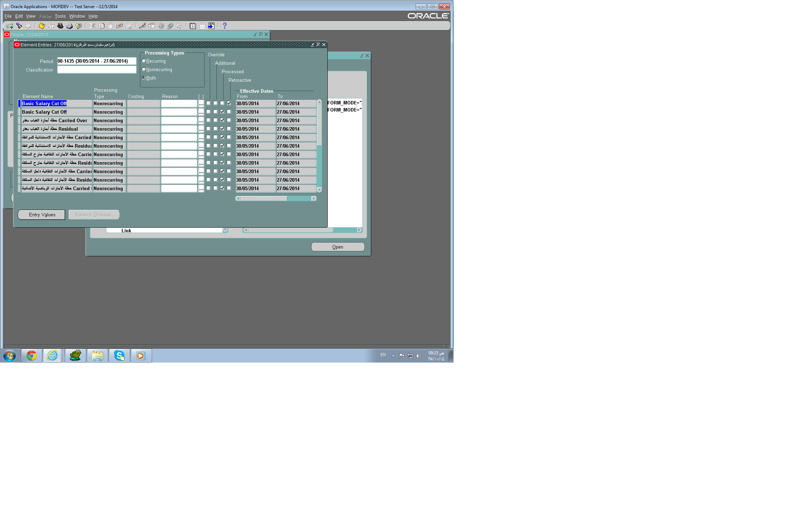This screenshot has height=507, width=812.
Task: Click the New record toolbar icon
Action: 10,26
